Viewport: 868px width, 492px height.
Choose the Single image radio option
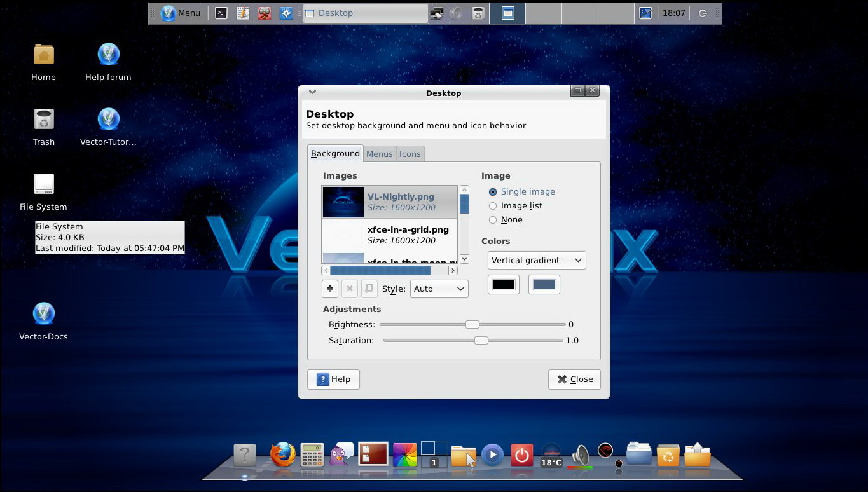tap(521, 191)
